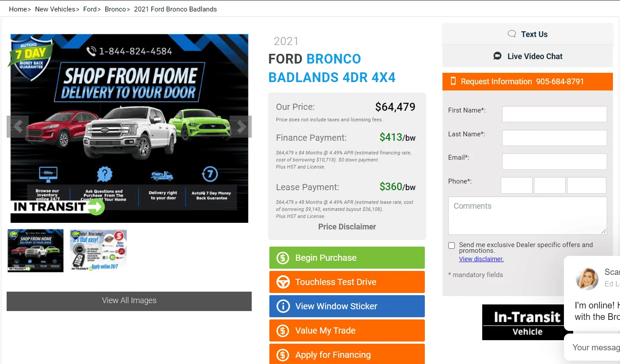Open Bronco breadcrumb link
This screenshot has height=364, width=620.
click(x=115, y=9)
